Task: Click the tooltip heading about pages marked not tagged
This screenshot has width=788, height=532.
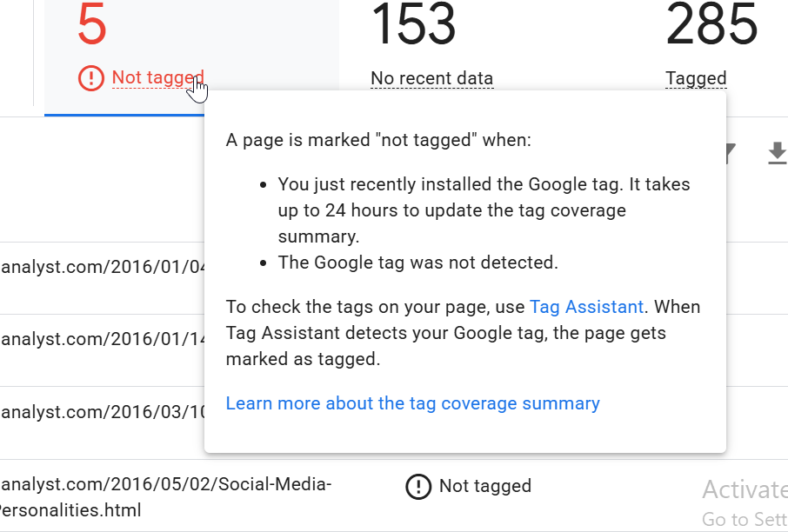Action: (x=378, y=140)
